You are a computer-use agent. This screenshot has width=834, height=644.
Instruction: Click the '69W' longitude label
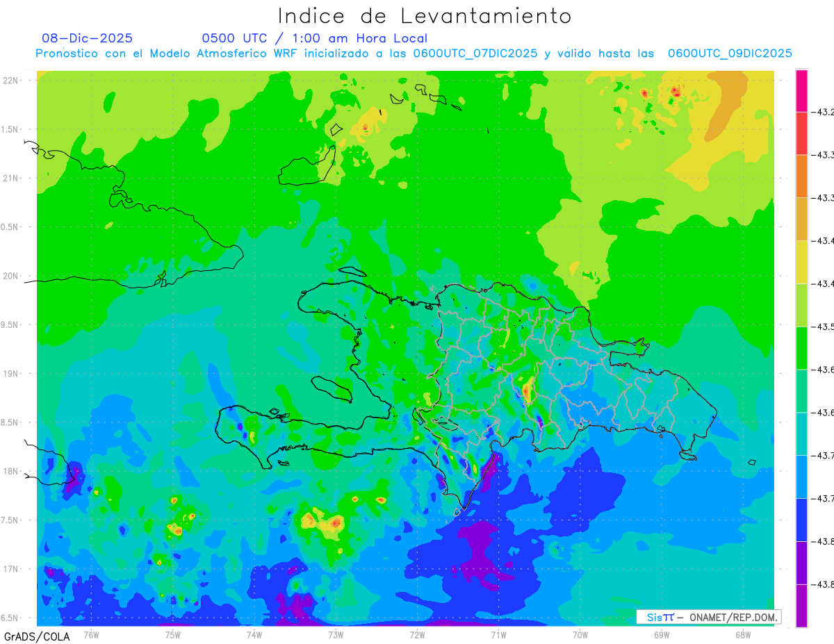pyautogui.click(x=661, y=634)
